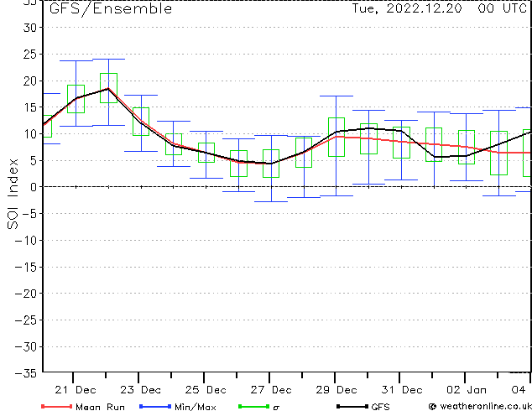The width and height of the screenshot is (532, 411).
Task: Click the '20' y-axis value
Action: click(30, 81)
